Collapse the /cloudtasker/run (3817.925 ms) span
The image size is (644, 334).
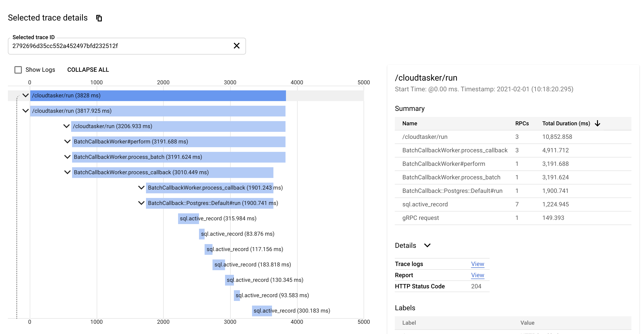pyautogui.click(x=26, y=111)
